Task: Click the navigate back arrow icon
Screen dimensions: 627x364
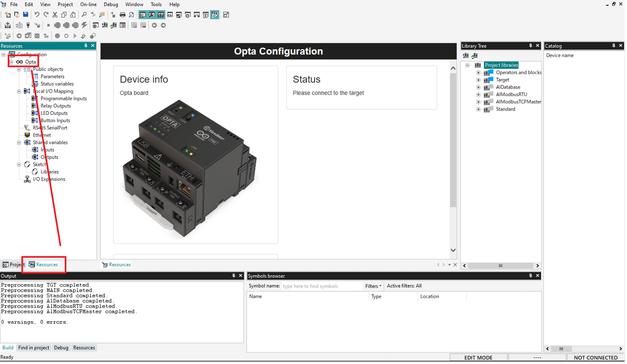Action: (x=154, y=25)
